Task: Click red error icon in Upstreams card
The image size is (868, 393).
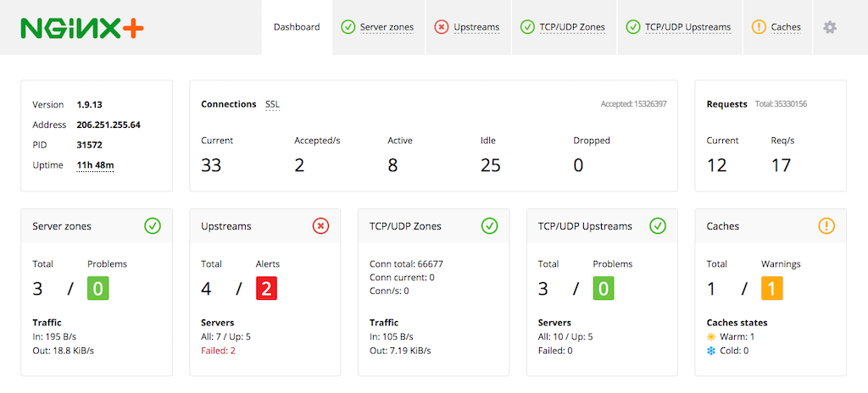Action: click(320, 226)
